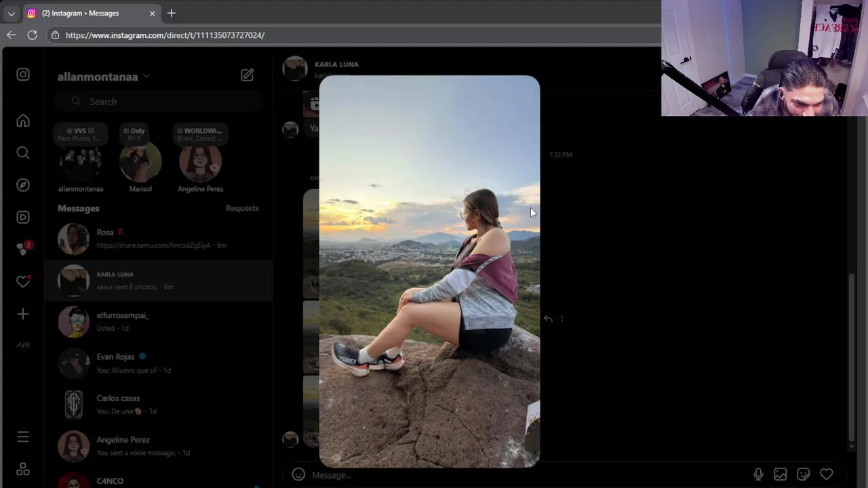Open Notifications heart icon in sidebar
The width and height of the screenshot is (868, 488).
(x=23, y=281)
